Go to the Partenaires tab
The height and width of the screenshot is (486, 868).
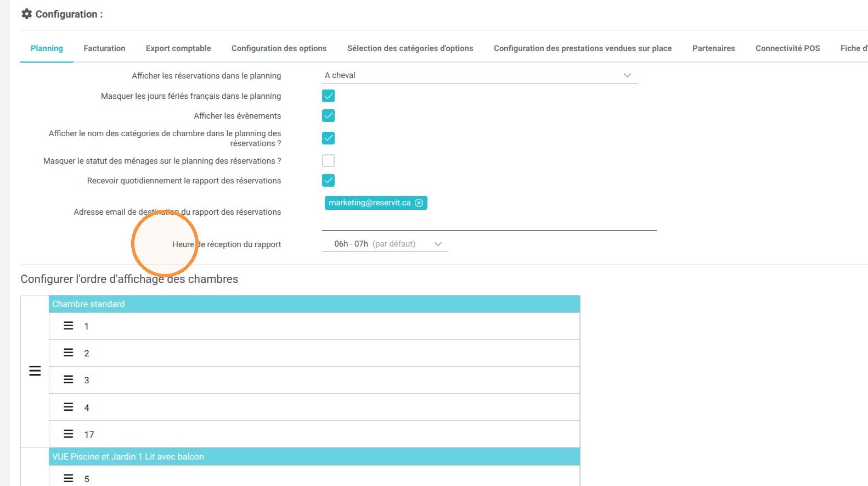(713, 48)
